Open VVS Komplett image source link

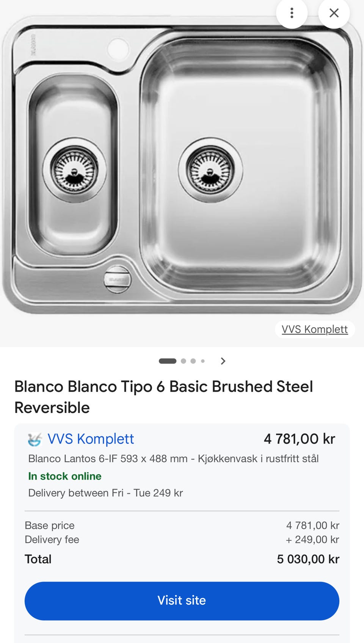point(314,329)
